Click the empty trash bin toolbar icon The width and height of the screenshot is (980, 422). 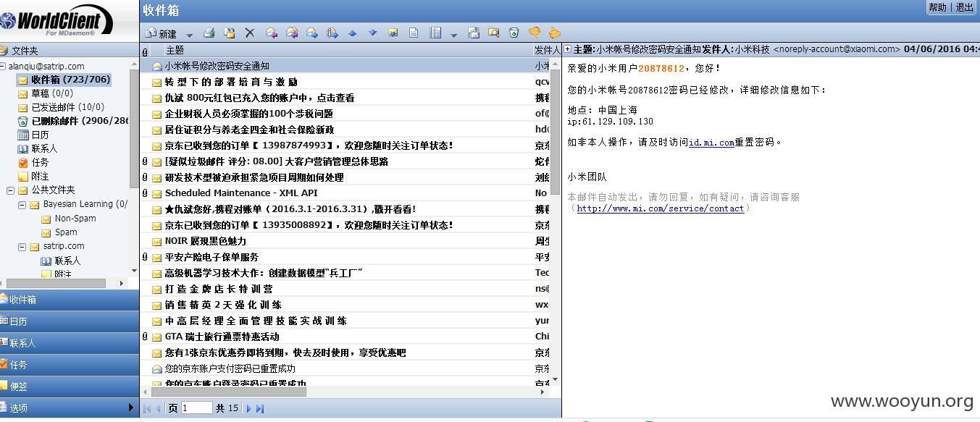[514, 33]
